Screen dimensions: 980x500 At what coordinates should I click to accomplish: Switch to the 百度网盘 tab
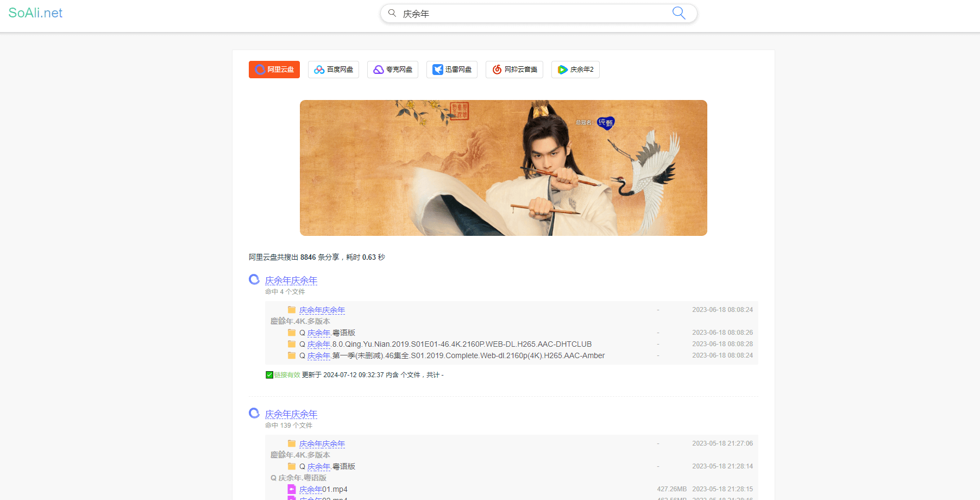[334, 70]
